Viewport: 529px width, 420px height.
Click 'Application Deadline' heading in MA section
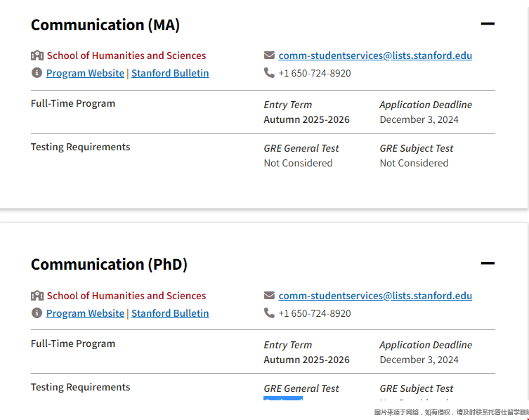click(x=426, y=105)
